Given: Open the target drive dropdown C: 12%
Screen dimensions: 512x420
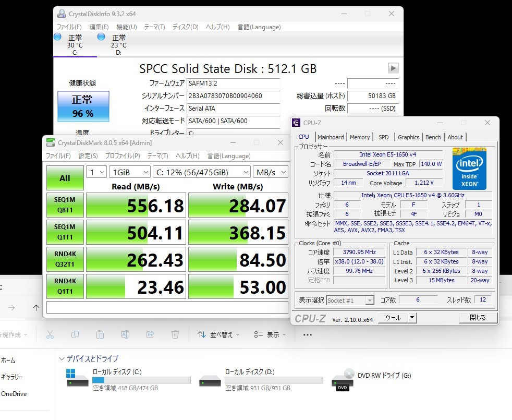Looking at the screenshot, I should point(202,172).
